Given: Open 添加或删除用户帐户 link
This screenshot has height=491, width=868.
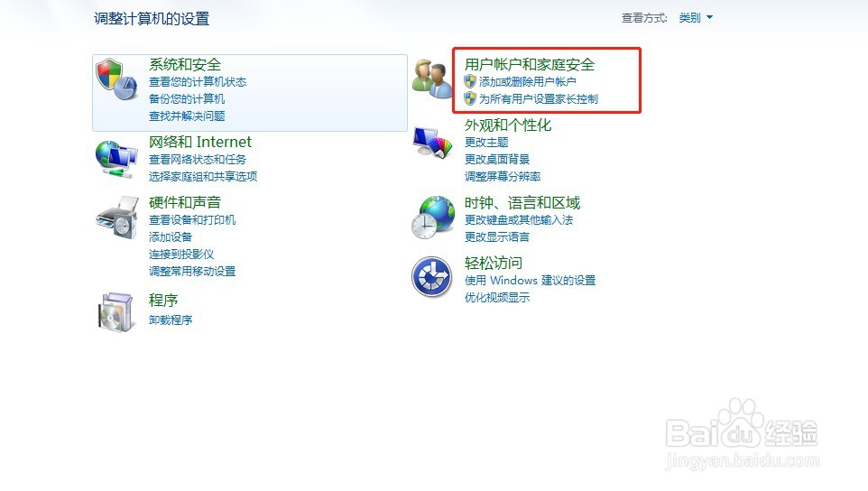Looking at the screenshot, I should click(x=528, y=82).
